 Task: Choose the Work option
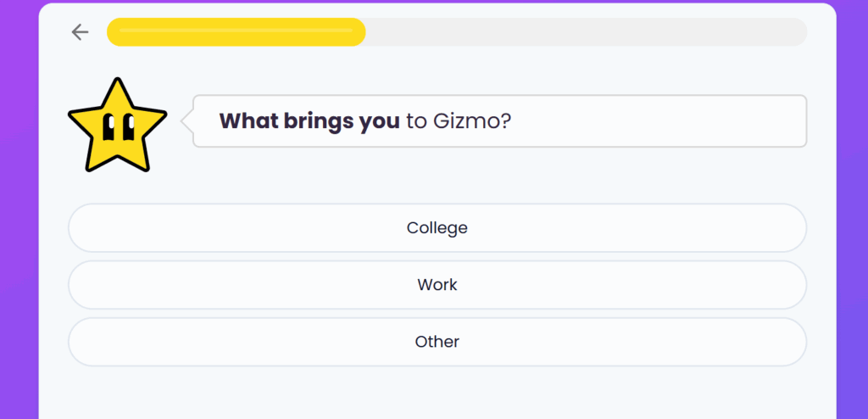point(437,285)
